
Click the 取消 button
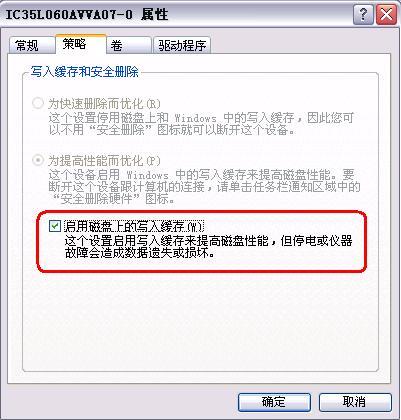[x=355, y=402]
